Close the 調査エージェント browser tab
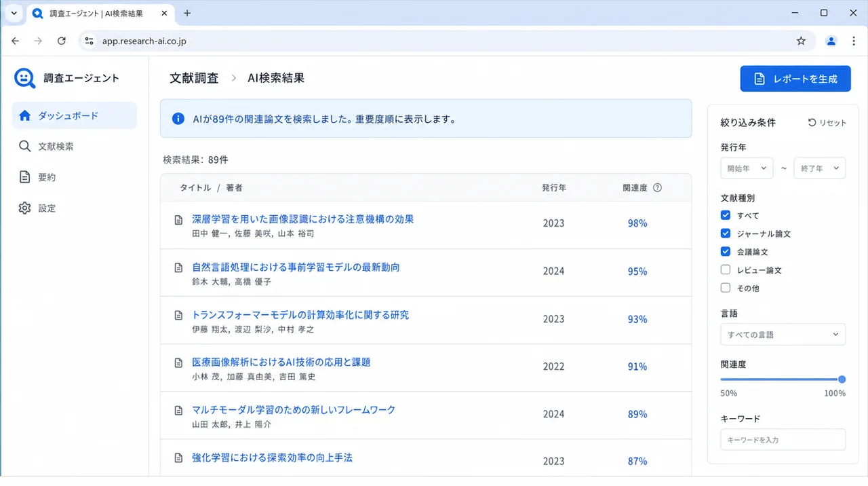The height and width of the screenshot is (486, 868). [x=165, y=13]
